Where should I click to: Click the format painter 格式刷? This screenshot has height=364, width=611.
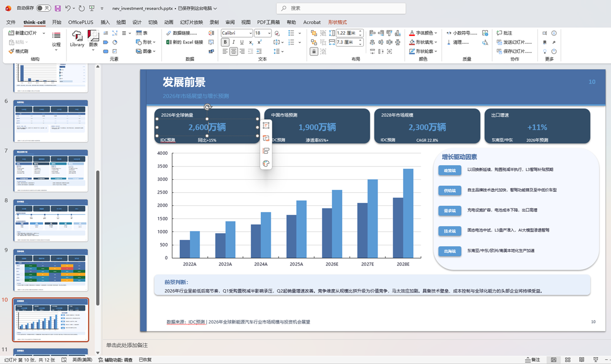coord(18,51)
